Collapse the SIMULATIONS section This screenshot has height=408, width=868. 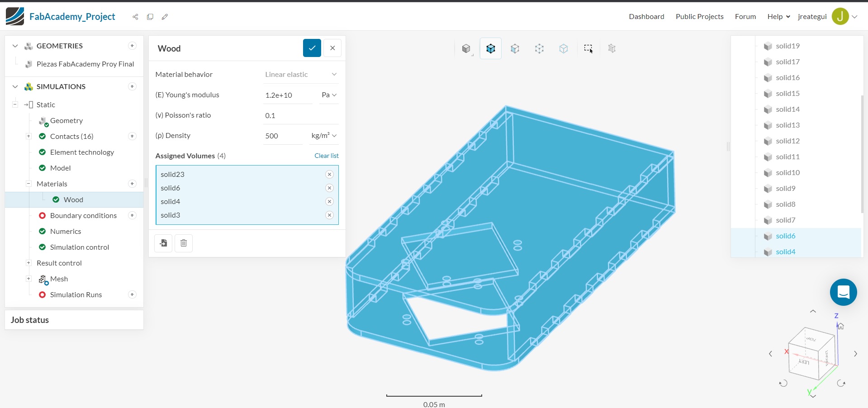pyautogui.click(x=15, y=86)
